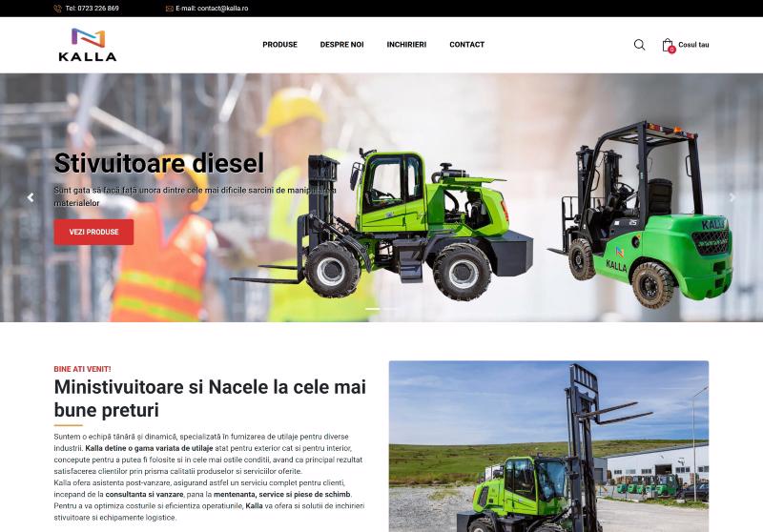Image resolution: width=763 pixels, height=532 pixels.
Task: Open the INCHIRIERI page
Action: point(406,45)
